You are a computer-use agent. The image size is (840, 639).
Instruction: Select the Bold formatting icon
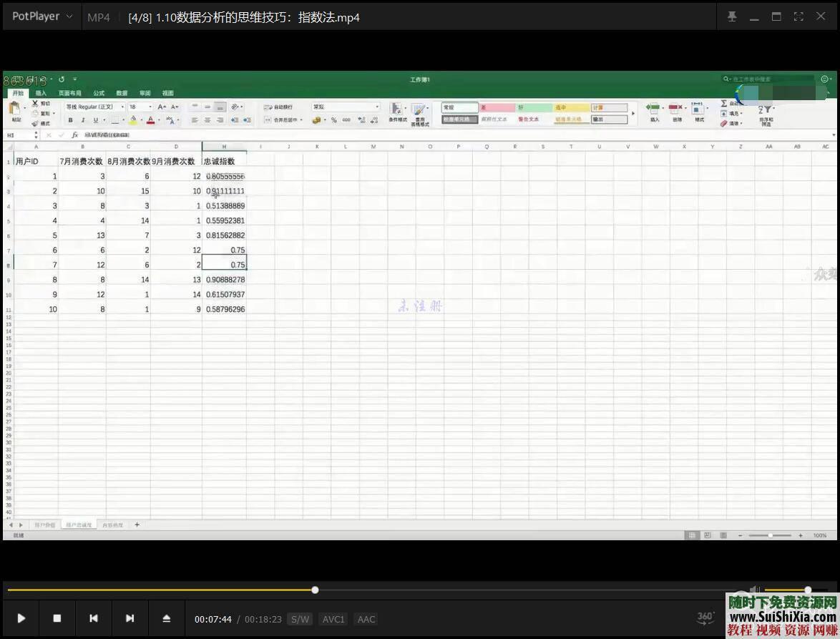coord(71,118)
